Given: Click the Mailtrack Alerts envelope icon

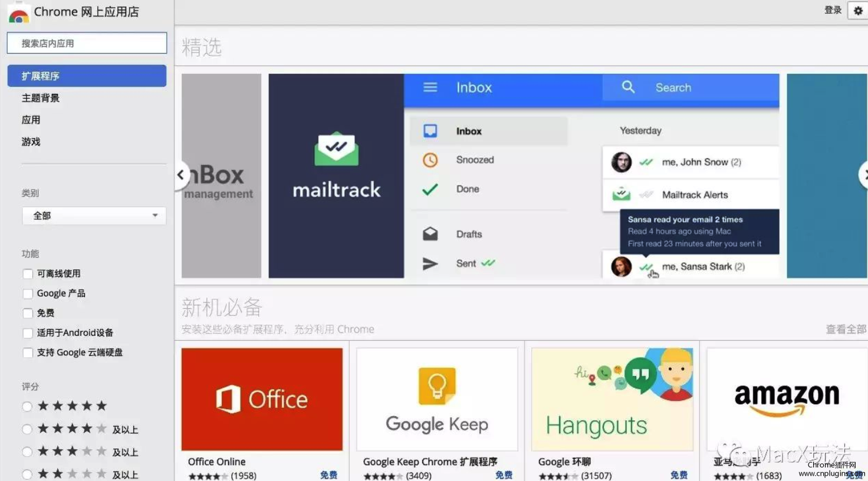Looking at the screenshot, I should point(621,194).
